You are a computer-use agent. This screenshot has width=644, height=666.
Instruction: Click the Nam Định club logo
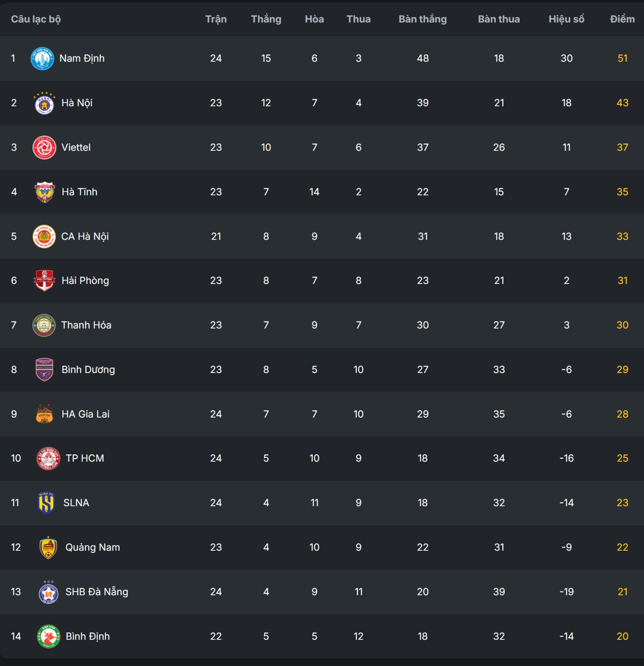pyautogui.click(x=42, y=58)
